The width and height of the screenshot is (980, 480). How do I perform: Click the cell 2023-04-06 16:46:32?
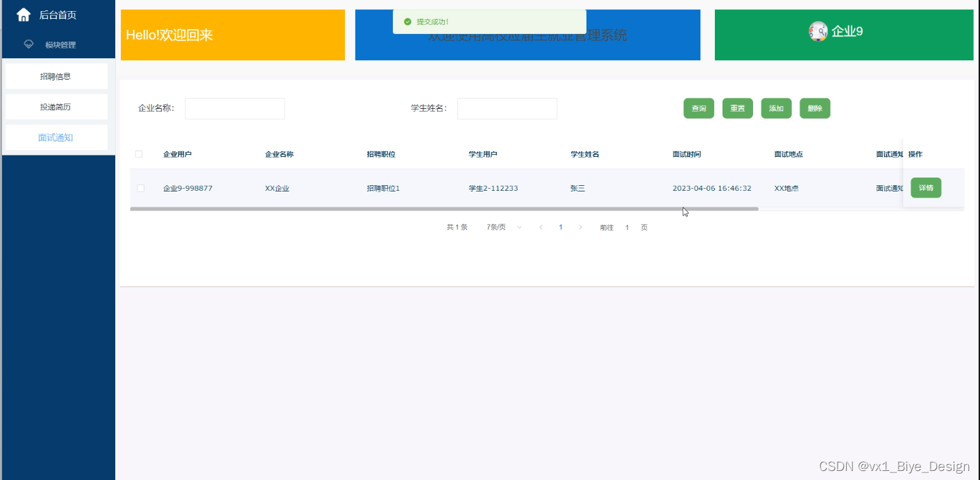click(712, 188)
